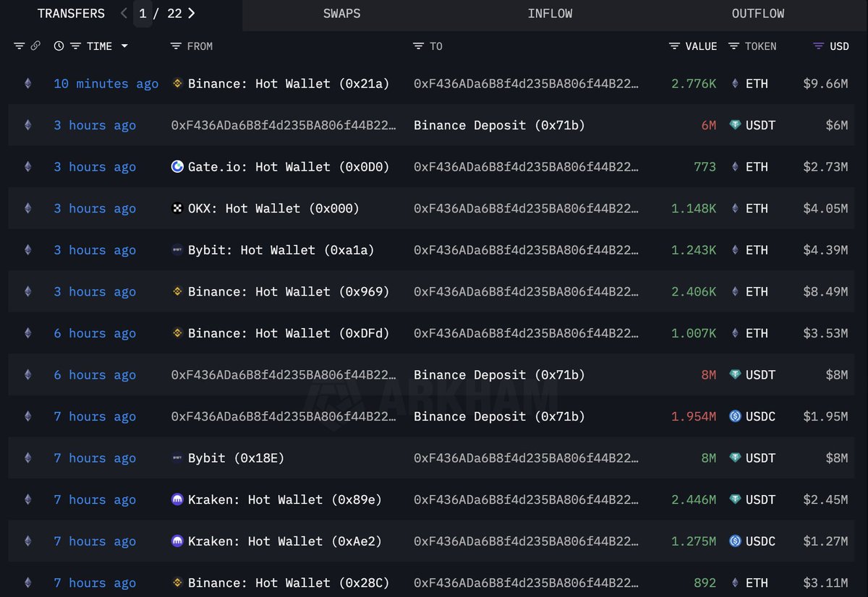868x597 pixels.
Task: Click Binance logo in 0x969 row
Action: pos(177,292)
